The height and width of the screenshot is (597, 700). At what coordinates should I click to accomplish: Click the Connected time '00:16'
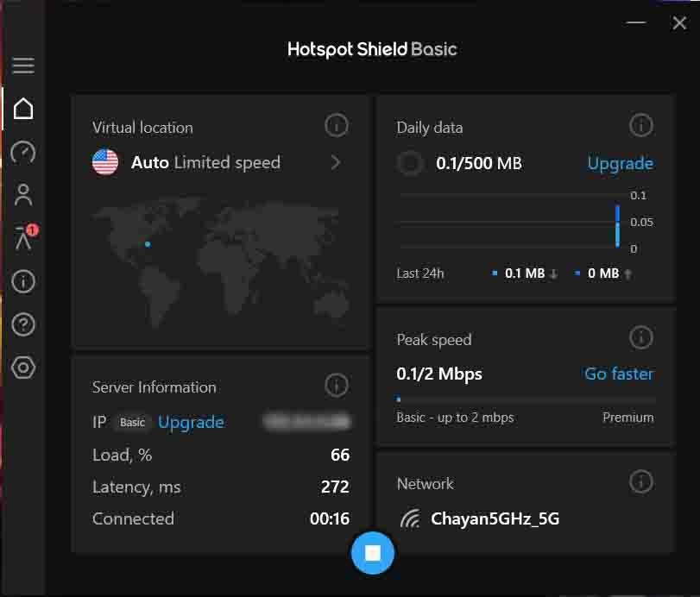[330, 518]
